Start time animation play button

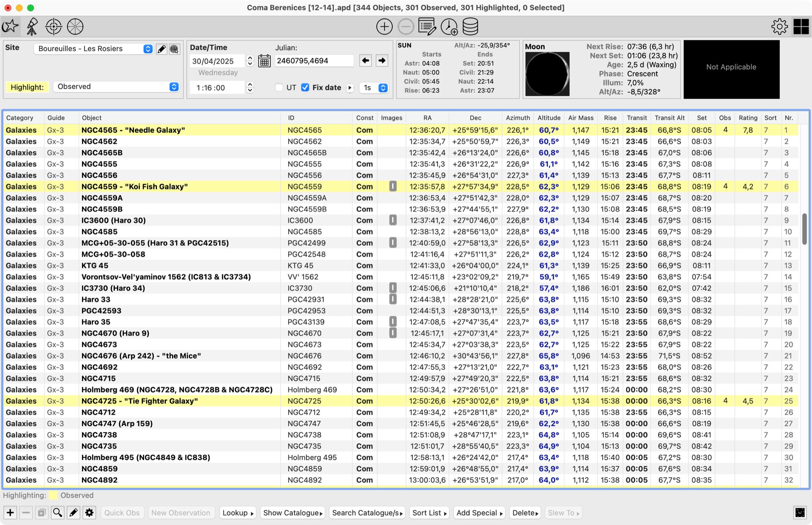pyautogui.click(x=350, y=88)
